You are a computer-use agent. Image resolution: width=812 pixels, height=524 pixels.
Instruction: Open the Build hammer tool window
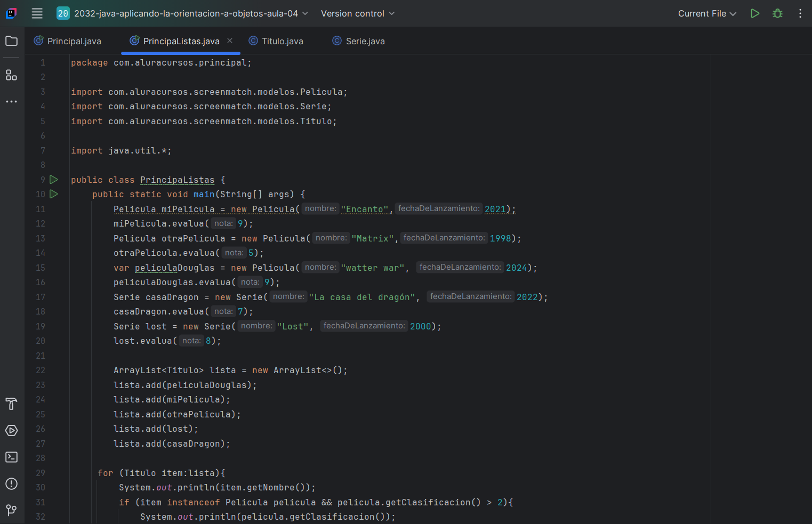(11, 404)
